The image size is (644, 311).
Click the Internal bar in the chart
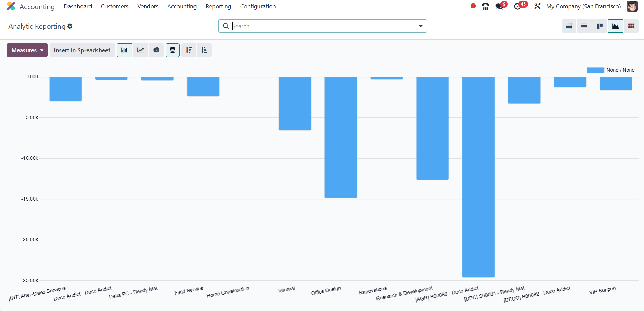pos(295,103)
